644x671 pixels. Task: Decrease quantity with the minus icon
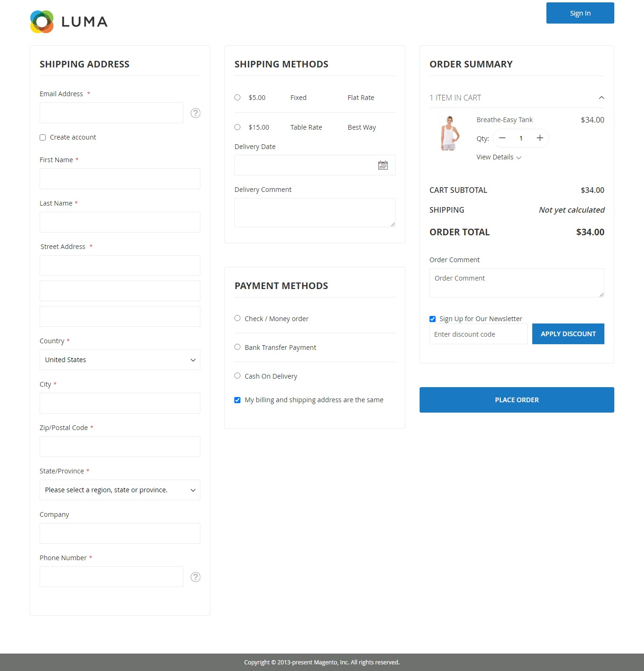502,138
